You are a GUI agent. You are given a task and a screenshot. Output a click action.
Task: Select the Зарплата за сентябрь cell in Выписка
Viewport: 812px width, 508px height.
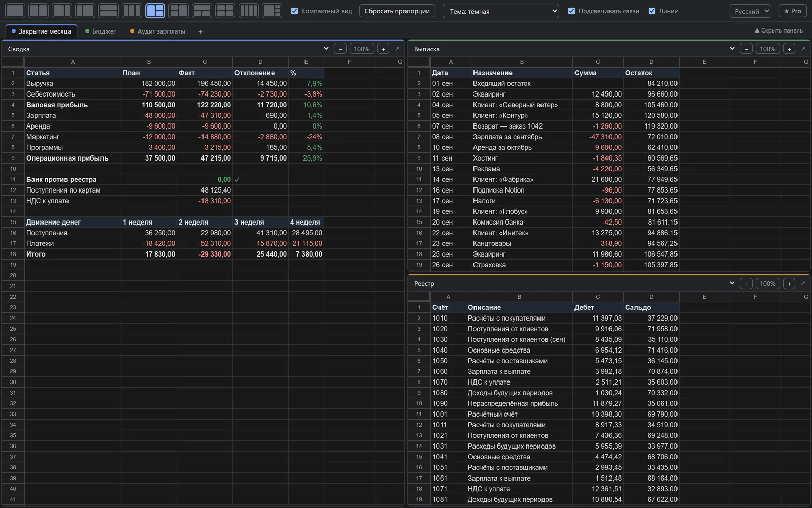coord(522,137)
